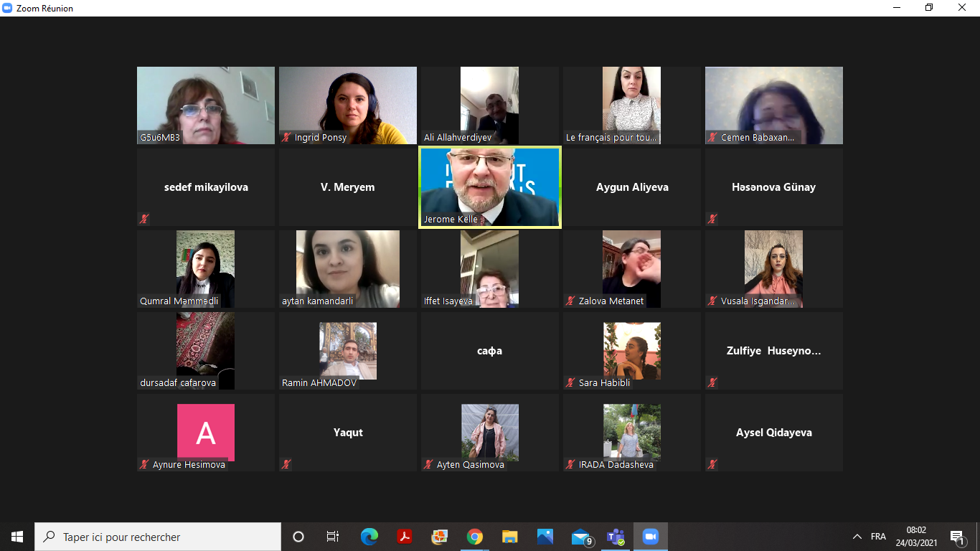Select Iffet Isayeva's video tile
This screenshot has height=551, width=980.
tap(490, 269)
